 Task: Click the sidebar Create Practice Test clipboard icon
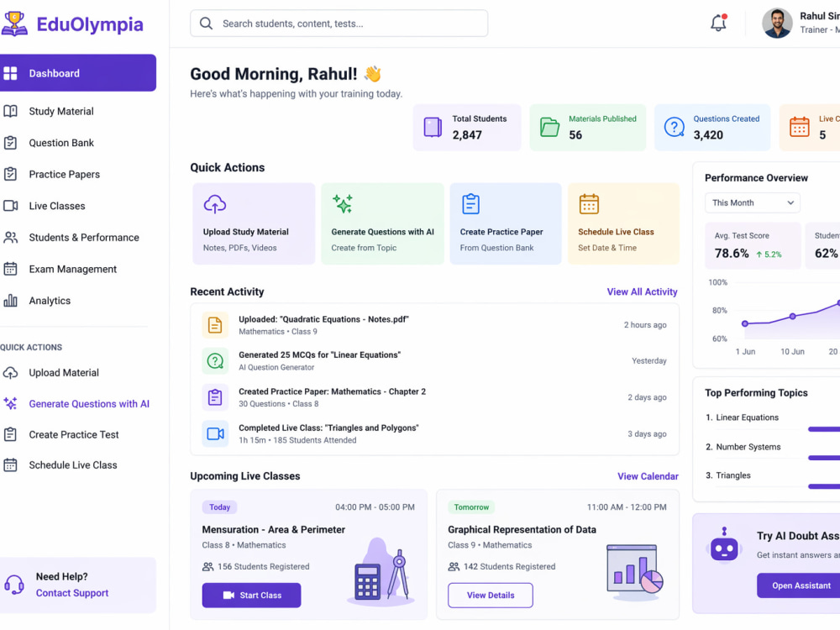[10, 434]
